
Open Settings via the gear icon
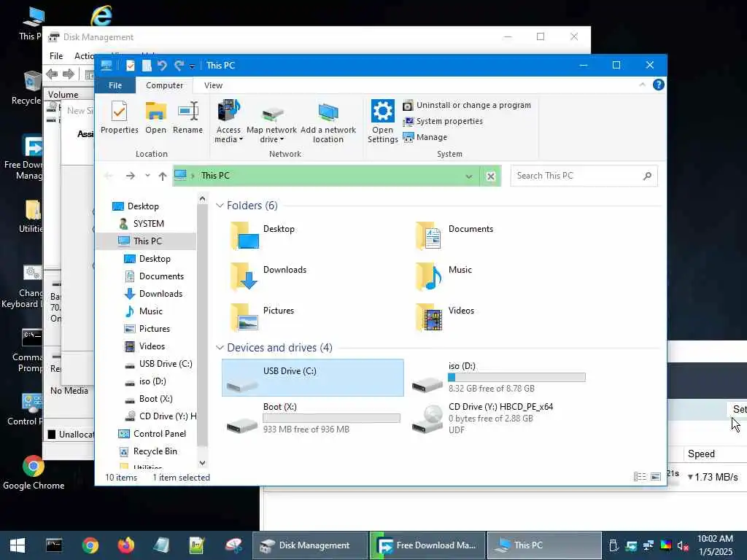pyautogui.click(x=382, y=122)
